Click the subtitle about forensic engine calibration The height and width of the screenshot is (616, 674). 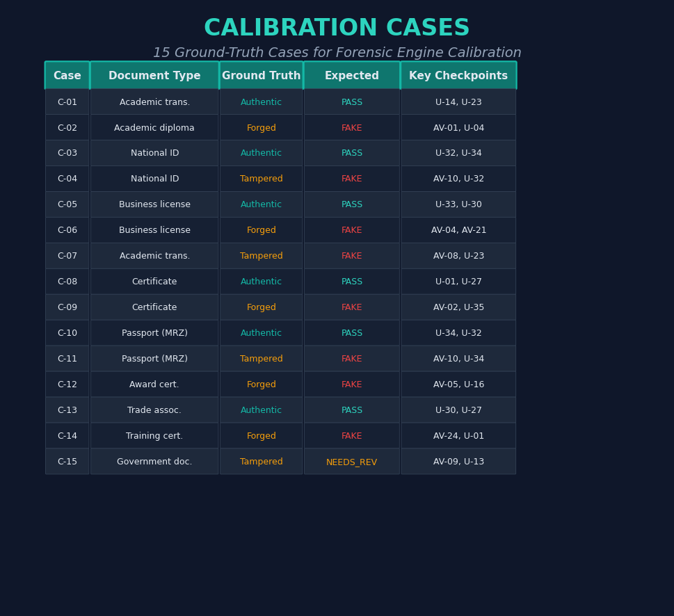[337, 52]
